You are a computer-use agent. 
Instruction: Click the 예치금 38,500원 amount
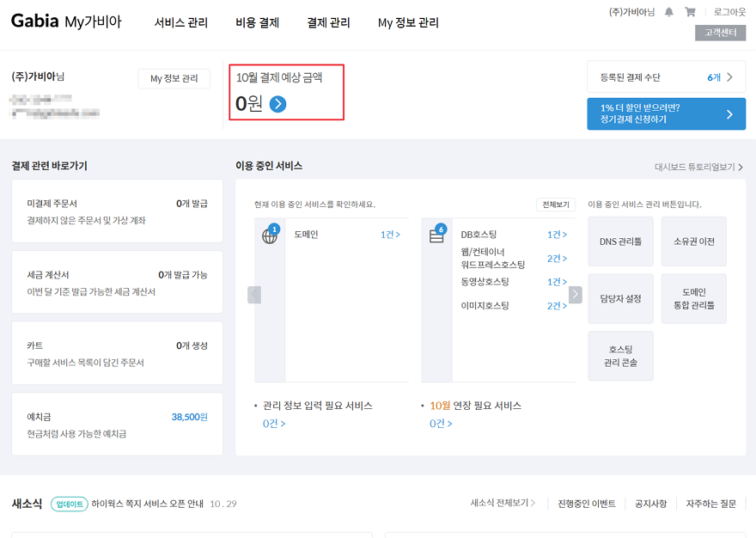190,417
